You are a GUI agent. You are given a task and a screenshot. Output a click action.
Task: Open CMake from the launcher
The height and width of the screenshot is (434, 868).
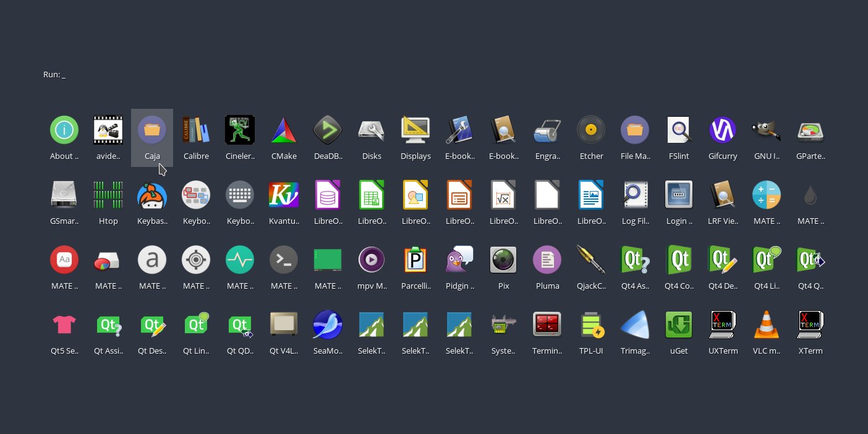pos(284,138)
